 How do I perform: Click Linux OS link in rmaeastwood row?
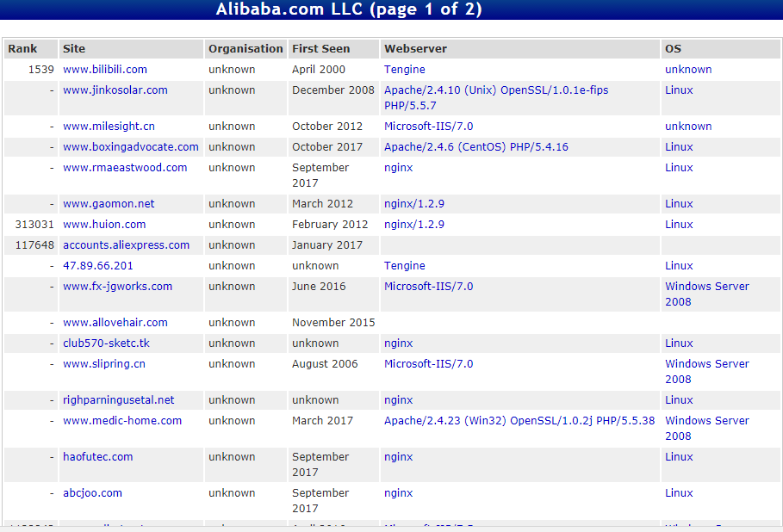tap(679, 168)
